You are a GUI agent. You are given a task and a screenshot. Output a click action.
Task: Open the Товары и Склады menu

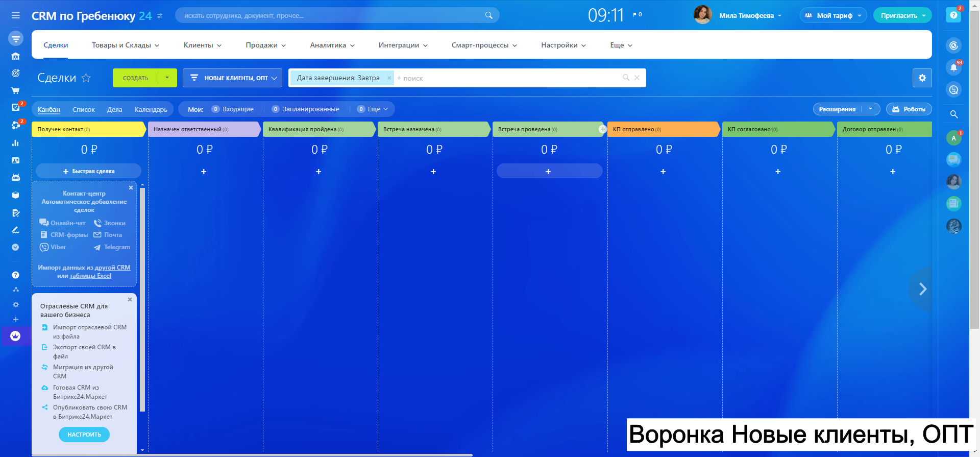(126, 45)
